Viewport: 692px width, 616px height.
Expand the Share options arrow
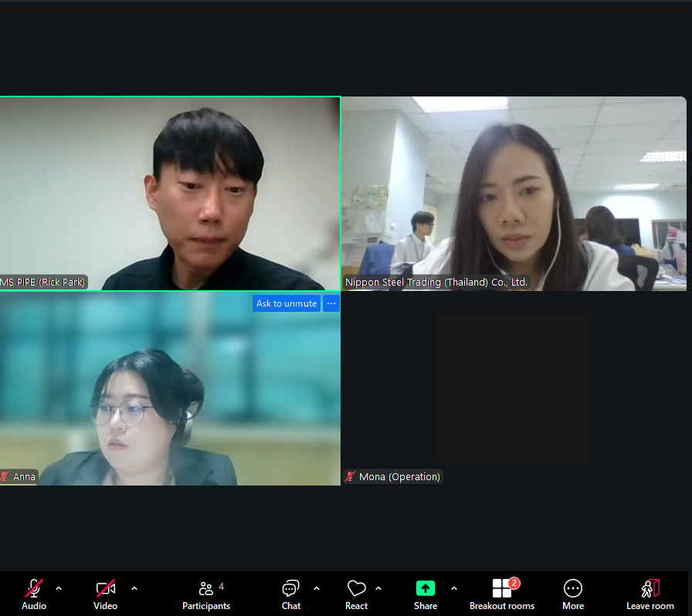point(453,588)
